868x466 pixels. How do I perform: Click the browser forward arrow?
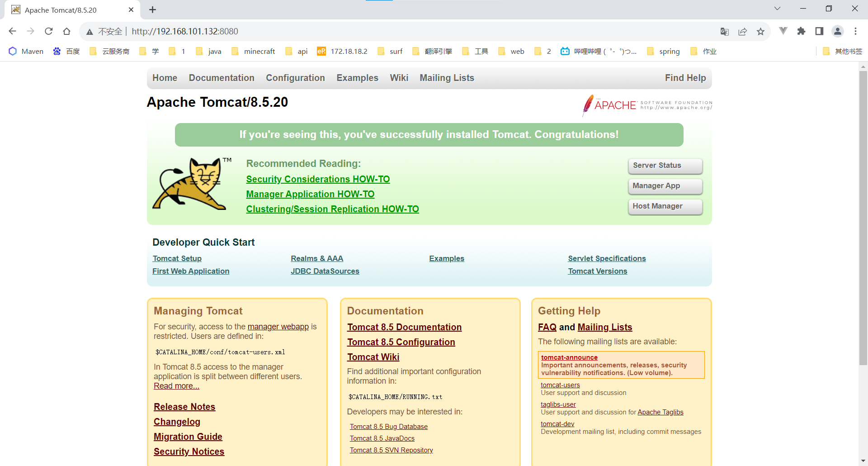tap(31, 31)
